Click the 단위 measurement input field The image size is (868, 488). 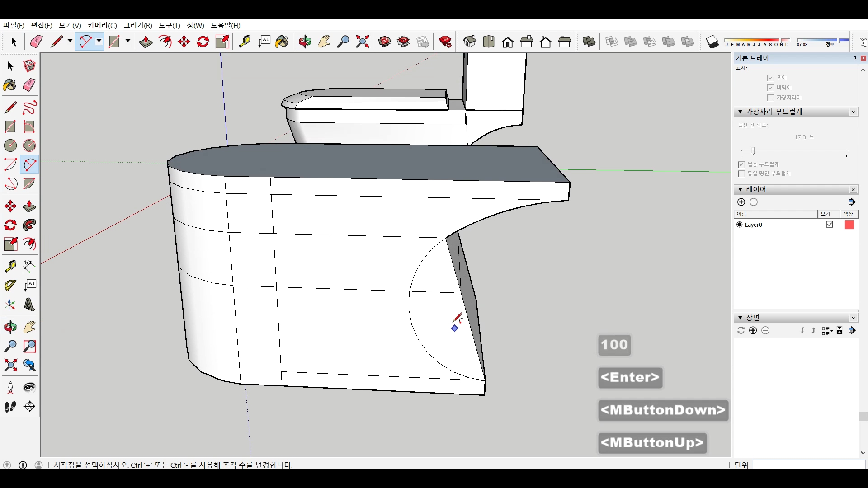808,465
